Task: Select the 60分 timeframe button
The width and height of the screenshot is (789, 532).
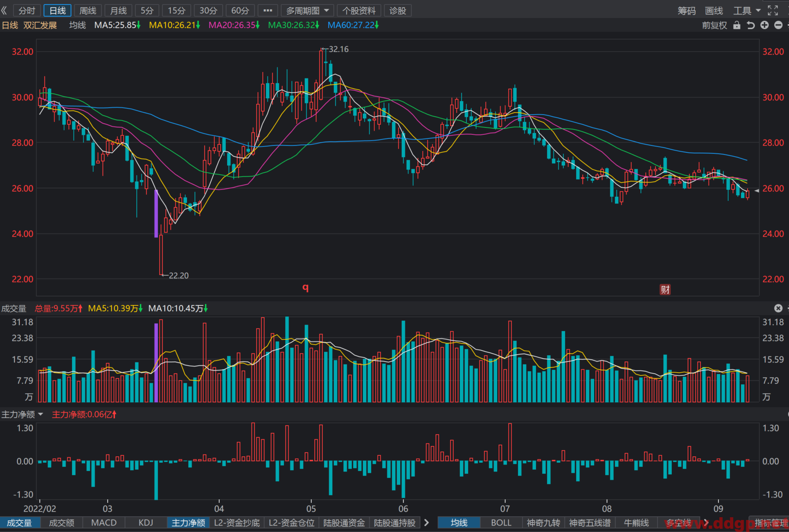Action: 240,10
